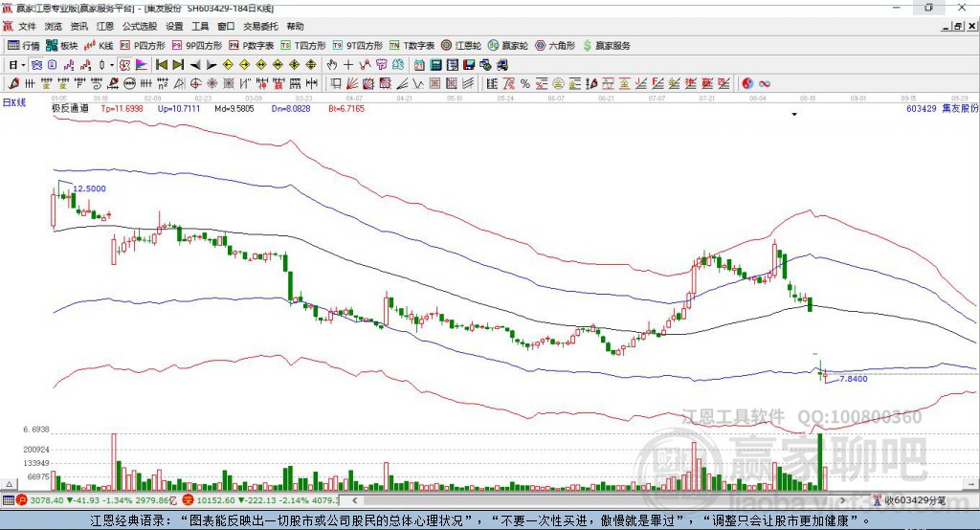980x530 pixels.
Task: Open the 交易委托 menu
Action: click(x=260, y=26)
